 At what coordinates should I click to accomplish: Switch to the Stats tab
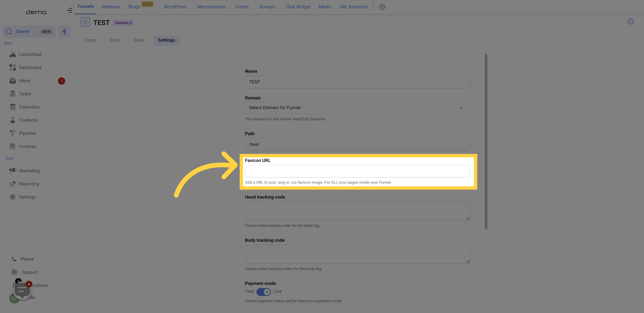[x=115, y=40]
